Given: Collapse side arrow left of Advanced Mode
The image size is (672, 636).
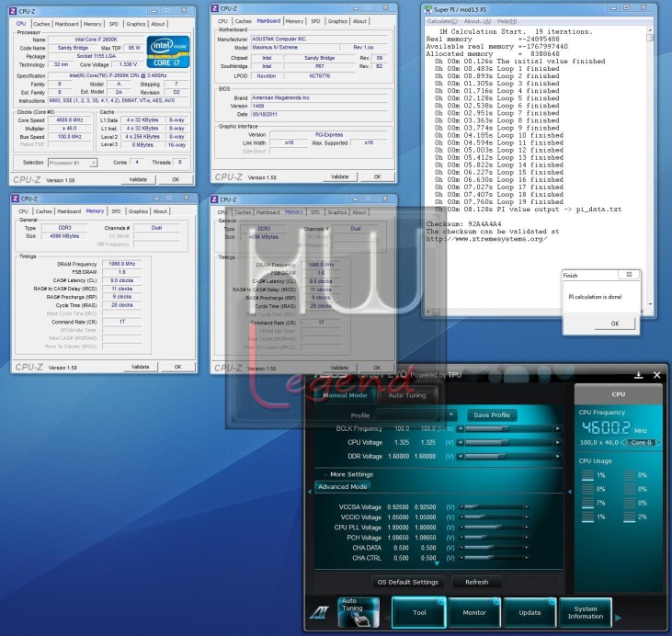Looking at the screenshot, I should coord(310,492).
